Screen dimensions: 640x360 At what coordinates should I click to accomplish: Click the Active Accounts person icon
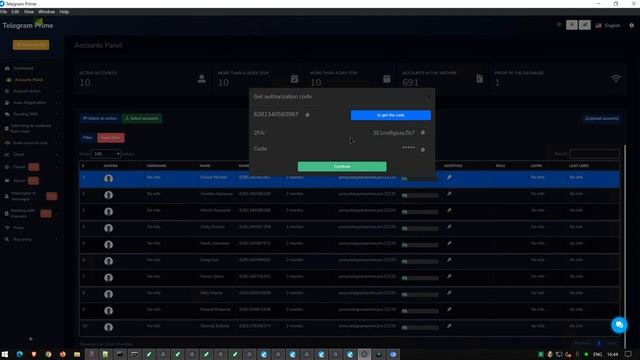[x=202, y=78]
